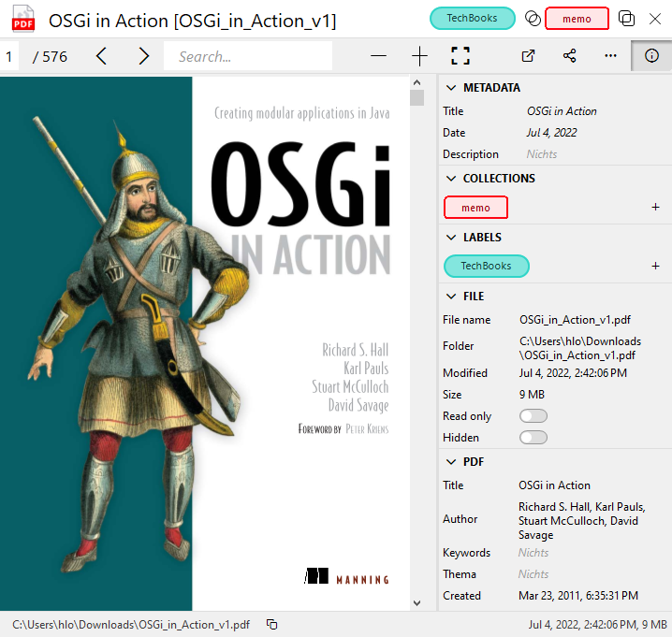This screenshot has height=637, width=672.
Task: Click the Description 'Nichts' placeholder
Action: [x=542, y=154]
